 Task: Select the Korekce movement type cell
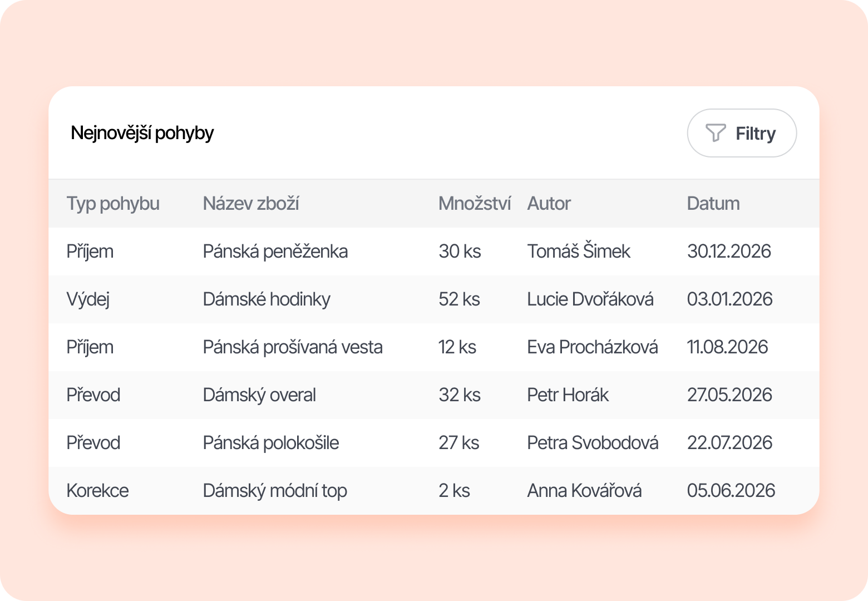point(97,491)
